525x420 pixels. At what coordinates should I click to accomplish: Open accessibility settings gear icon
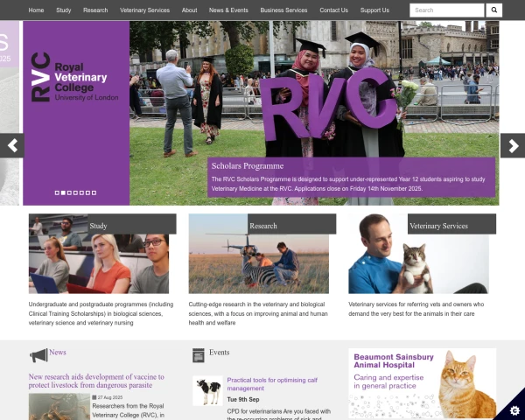(x=514, y=410)
